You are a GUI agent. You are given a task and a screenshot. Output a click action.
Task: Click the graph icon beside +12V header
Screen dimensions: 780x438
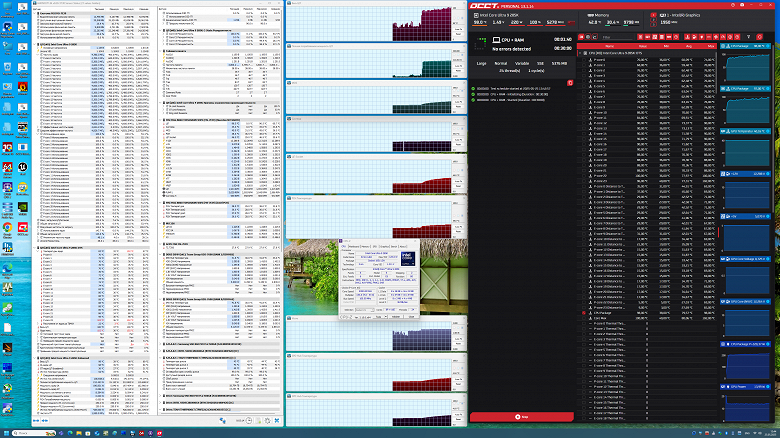pos(723,174)
